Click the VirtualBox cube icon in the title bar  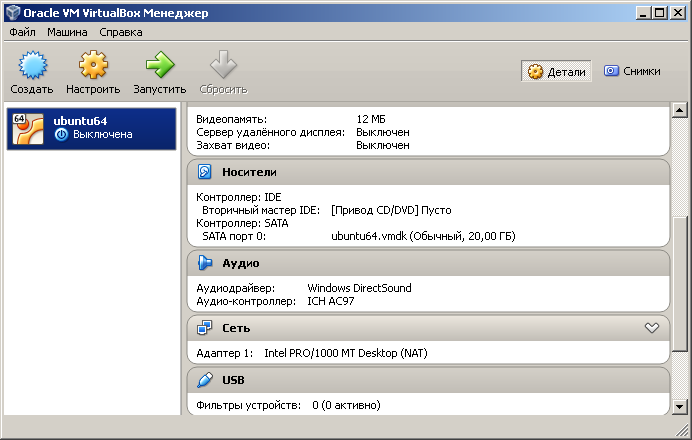point(13,12)
